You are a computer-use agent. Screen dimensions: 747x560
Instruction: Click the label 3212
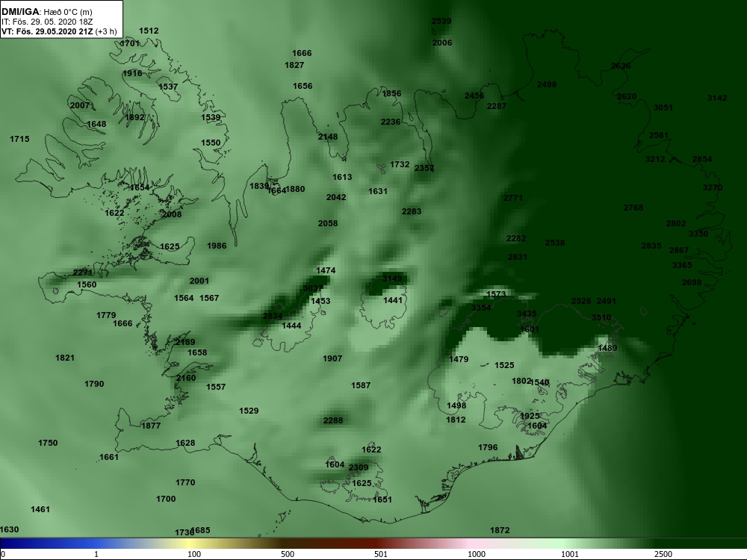click(x=655, y=159)
